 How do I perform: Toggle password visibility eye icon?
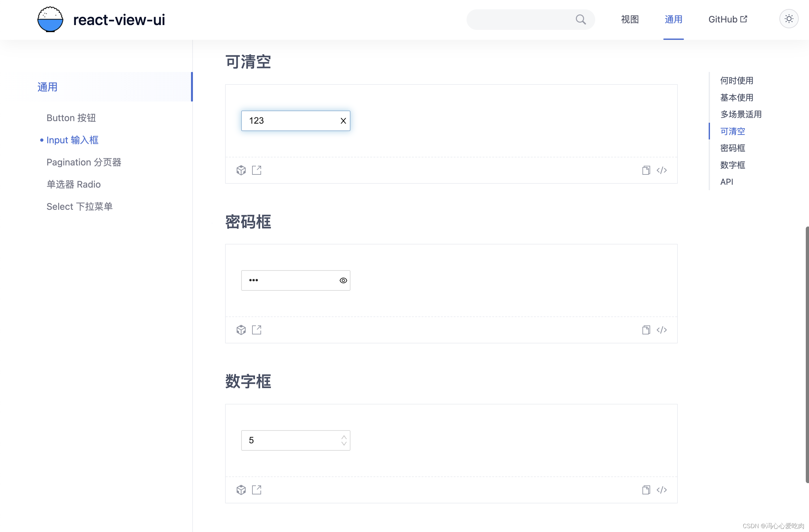pos(343,280)
